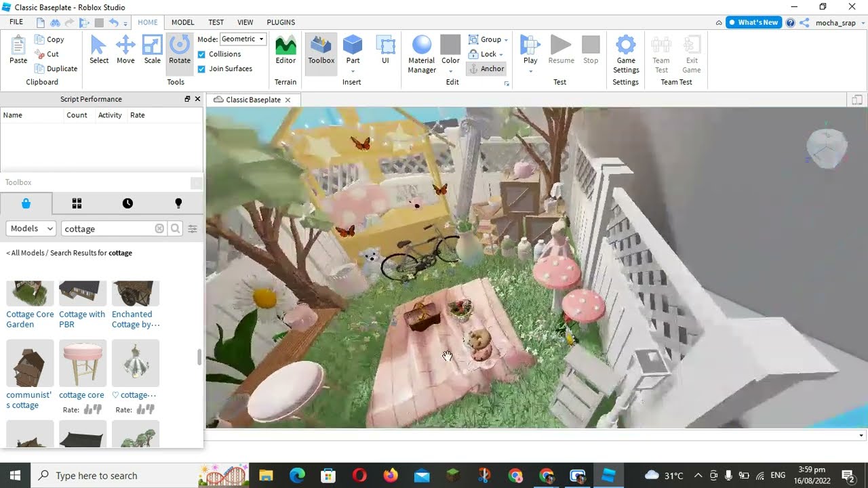The image size is (868, 488).
Task: Switch to the MODEL ribbon tab
Action: (183, 22)
